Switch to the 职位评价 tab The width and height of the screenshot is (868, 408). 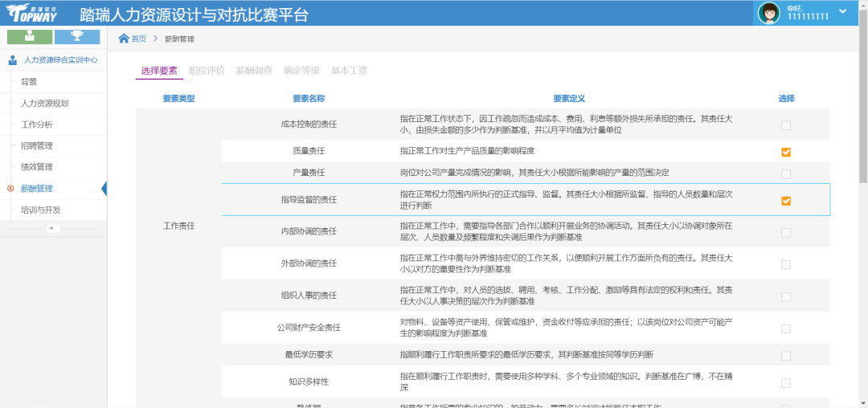(x=207, y=71)
